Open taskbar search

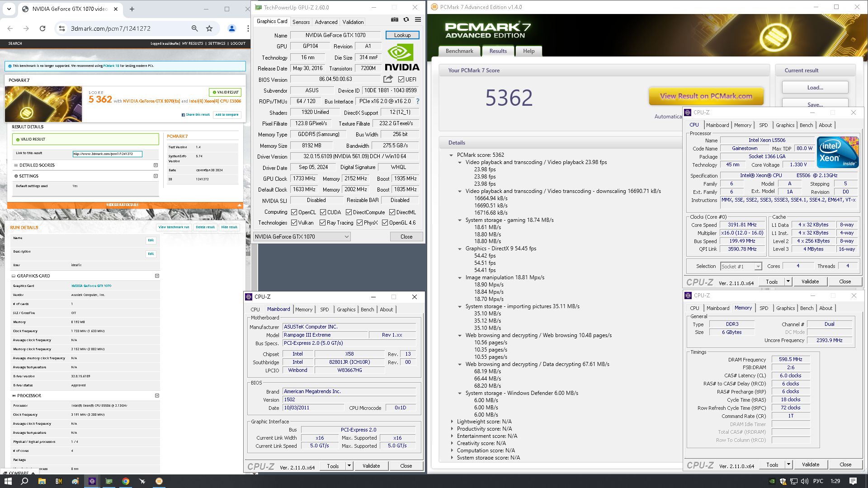coord(25,481)
